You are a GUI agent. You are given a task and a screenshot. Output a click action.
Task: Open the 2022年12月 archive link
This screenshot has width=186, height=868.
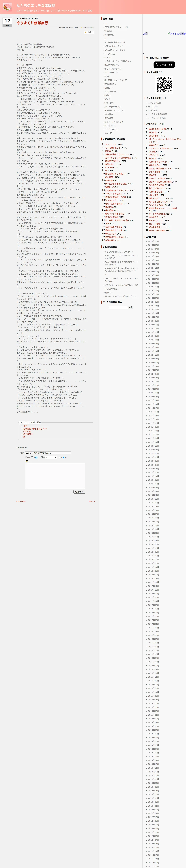pos(153,355)
